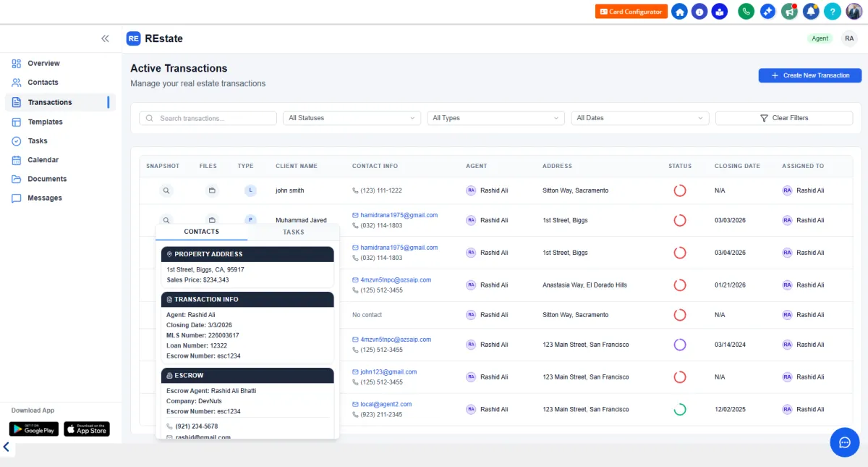The width and height of the screenshot is (868, 467).
Task: Open Calendar from the sidebar menu
Action: [43, 160]
